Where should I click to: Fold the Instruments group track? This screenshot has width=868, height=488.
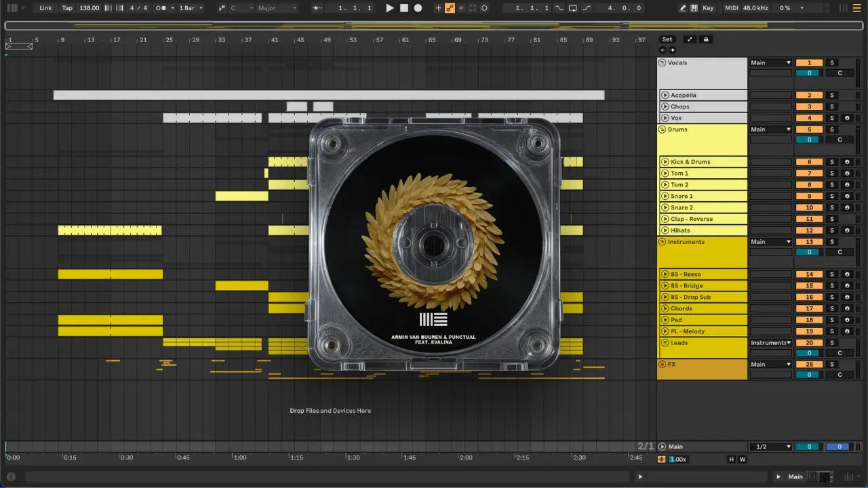tap(663, 242)
